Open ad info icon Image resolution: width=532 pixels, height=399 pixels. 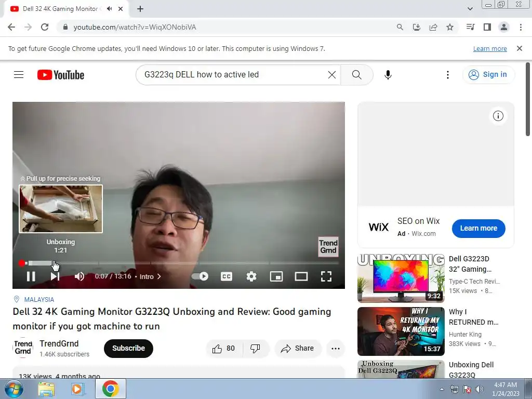498,116
